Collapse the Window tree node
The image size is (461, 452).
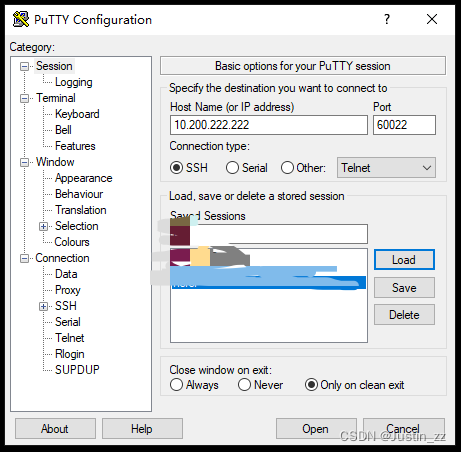click(24, 162)
